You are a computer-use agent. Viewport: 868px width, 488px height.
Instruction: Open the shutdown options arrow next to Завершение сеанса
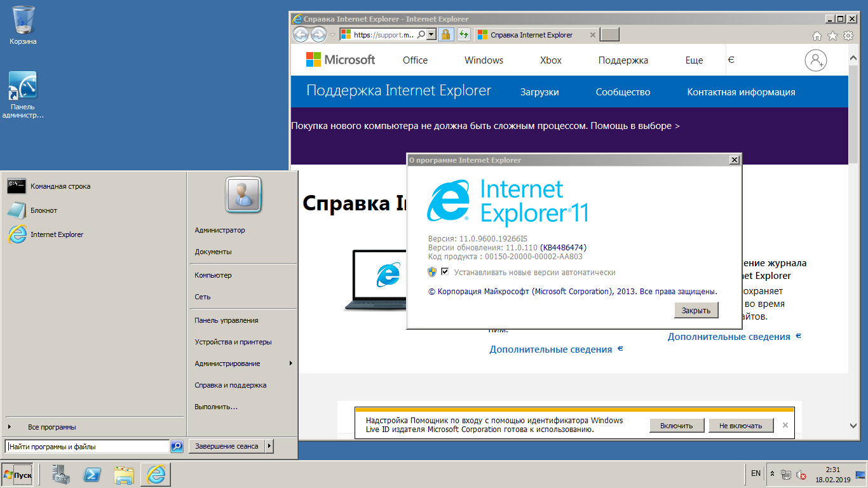269,447
